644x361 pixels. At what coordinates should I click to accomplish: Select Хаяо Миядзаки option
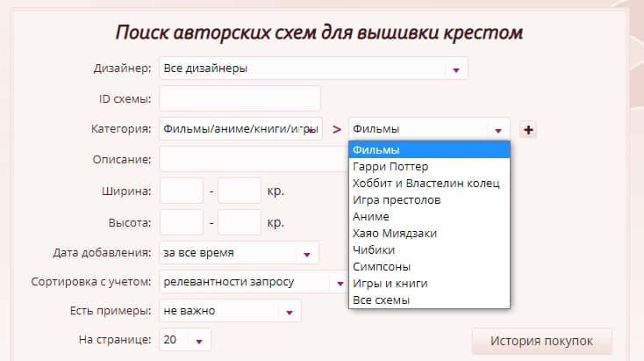tap(394, 233)
